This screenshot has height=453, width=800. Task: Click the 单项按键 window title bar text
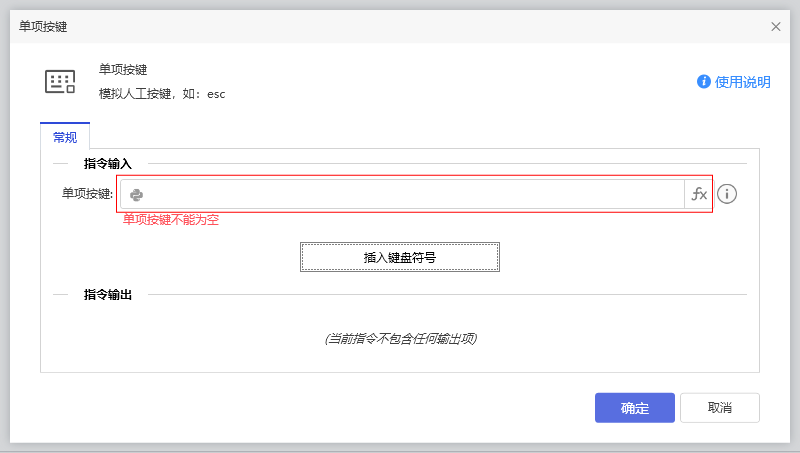point(44,27)
